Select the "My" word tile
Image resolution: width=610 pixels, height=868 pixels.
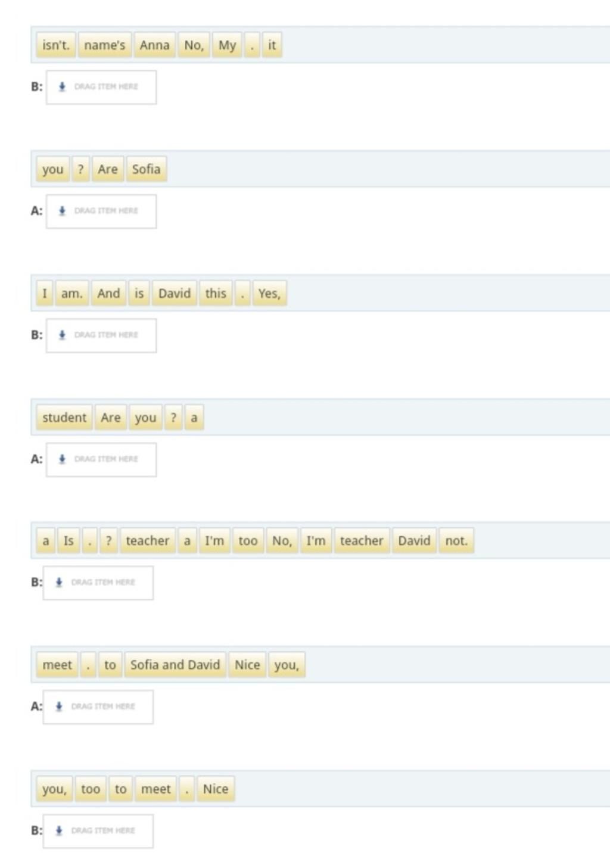[x=227, y=45]
